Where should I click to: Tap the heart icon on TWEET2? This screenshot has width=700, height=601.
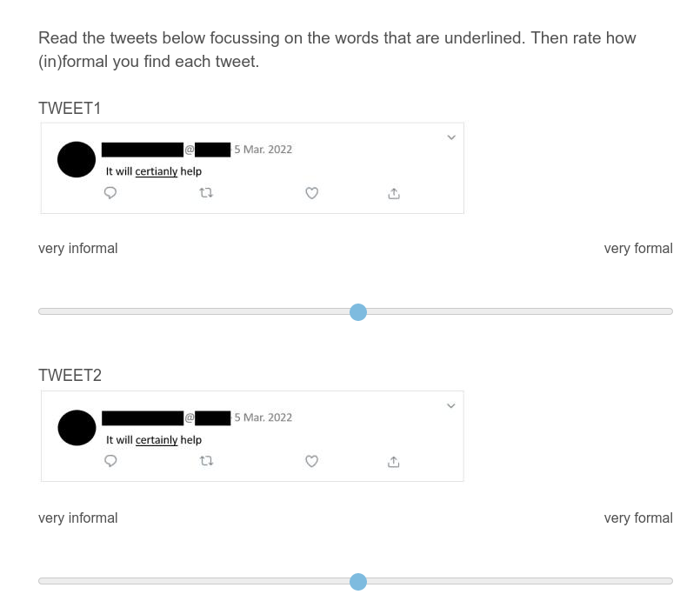[x=312, y=462]
